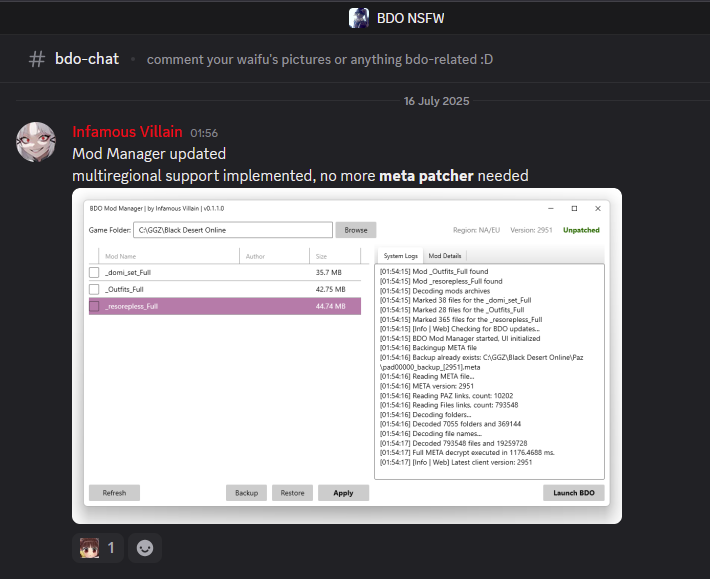This screenshot has width=710, height=579.
Task: Click the Refresh button
Action: (x=114, y=493)
